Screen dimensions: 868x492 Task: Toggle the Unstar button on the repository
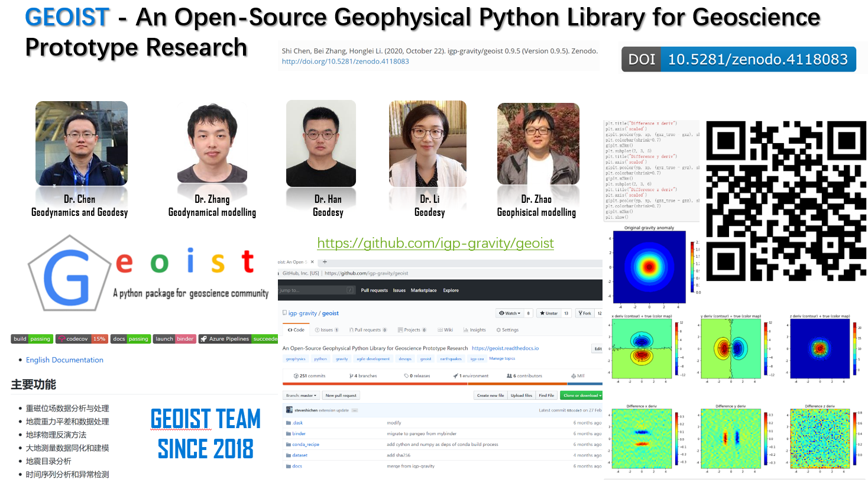[x=549, y=313]
